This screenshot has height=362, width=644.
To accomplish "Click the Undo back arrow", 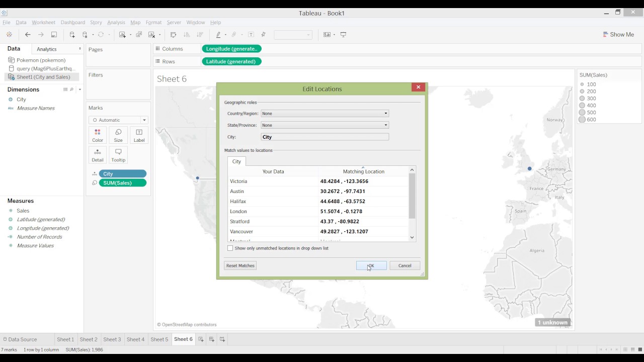I will 28,35.
